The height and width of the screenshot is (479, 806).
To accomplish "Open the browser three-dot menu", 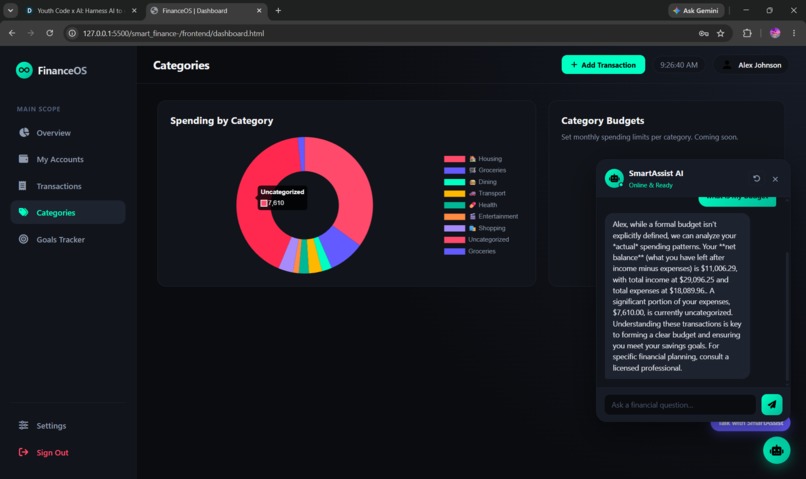I will click(x=794, y=33).
